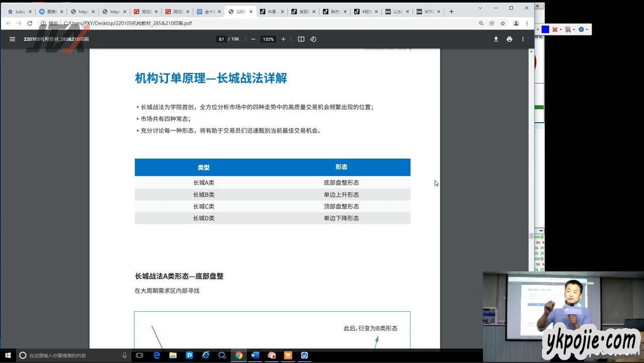Rotate the PDF document counterclockwise
The height and width of the screenshot is (363, 644).
click(313, 39)
